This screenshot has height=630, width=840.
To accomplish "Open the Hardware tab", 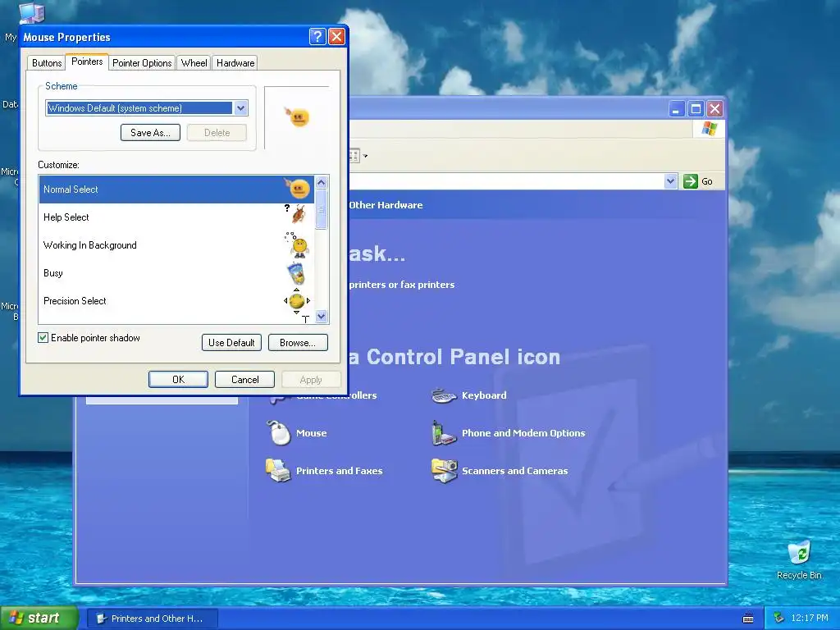I will point(235,63).
